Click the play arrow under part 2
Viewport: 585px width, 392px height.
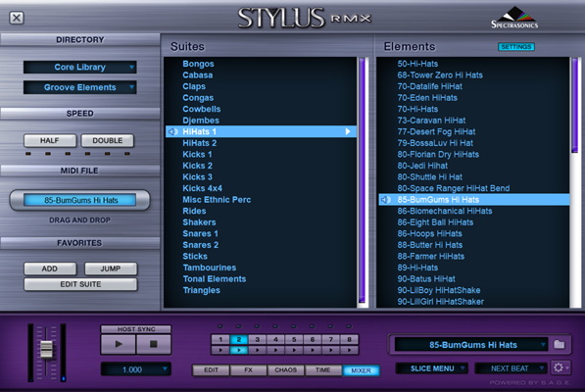pos(239,350)
